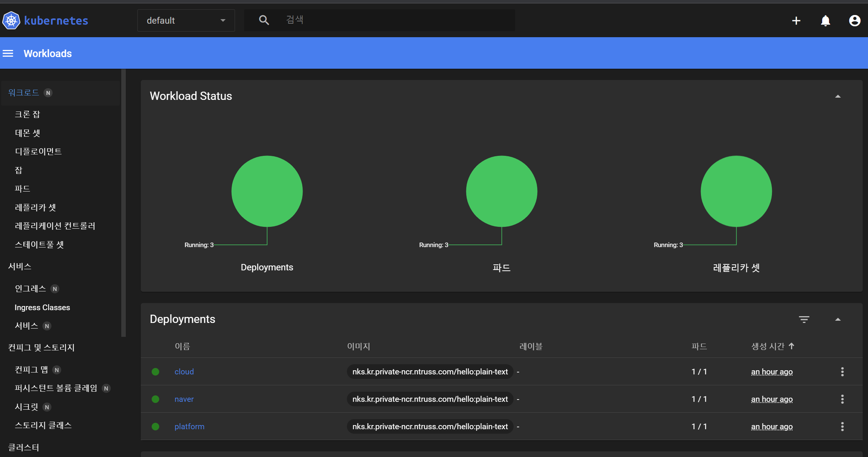868x457 pixels.
Task: Select Ingress Classes in the sidebar
Action: [42, 308]
